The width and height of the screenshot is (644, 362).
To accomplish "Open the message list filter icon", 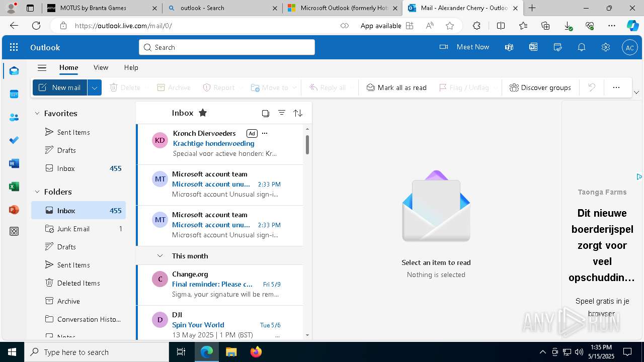I will (x=282, y=113).
